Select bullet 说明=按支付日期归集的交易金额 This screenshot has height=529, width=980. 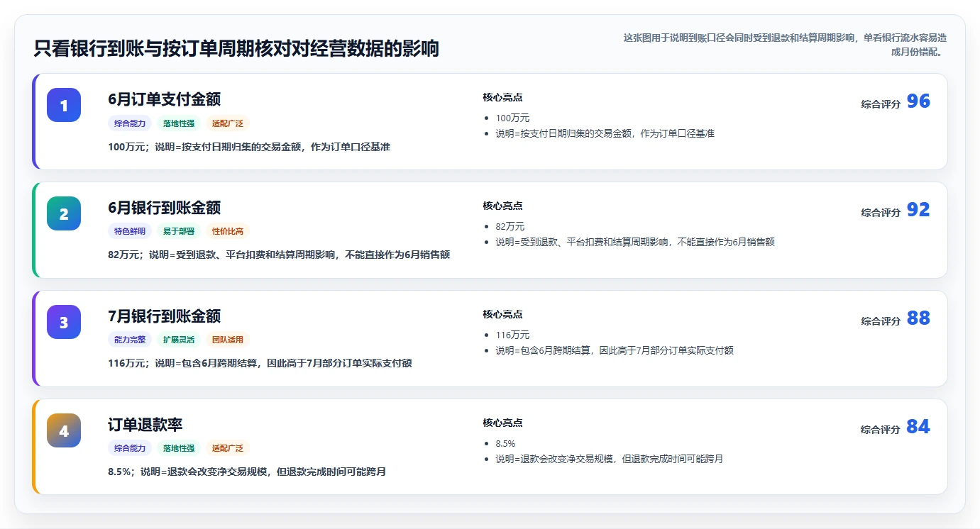pos(605,133)
